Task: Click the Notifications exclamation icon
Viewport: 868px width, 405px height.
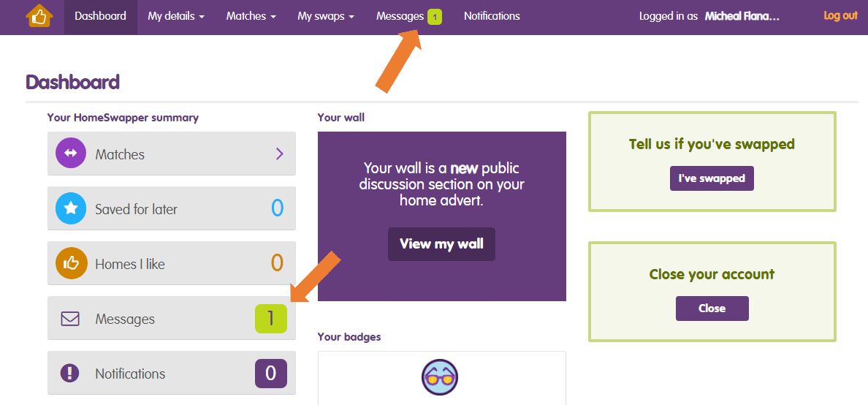Action: click(70, 374)
